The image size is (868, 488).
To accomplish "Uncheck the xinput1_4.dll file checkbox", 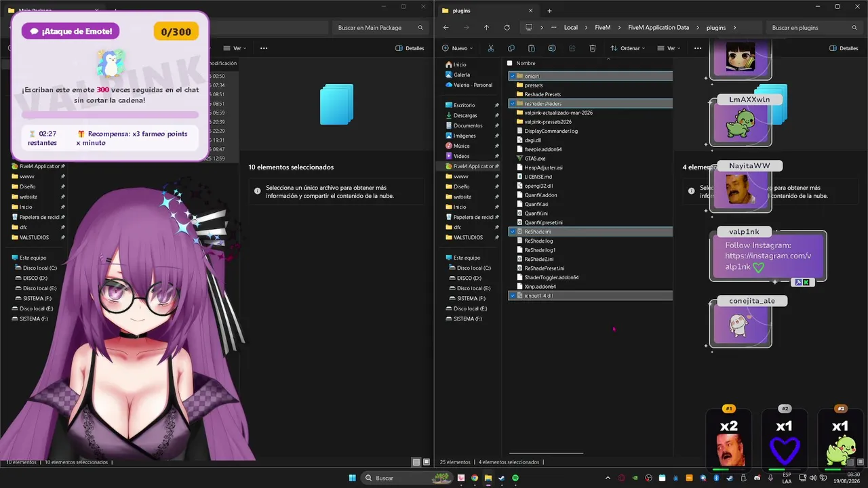I will (x=513, y=296).
